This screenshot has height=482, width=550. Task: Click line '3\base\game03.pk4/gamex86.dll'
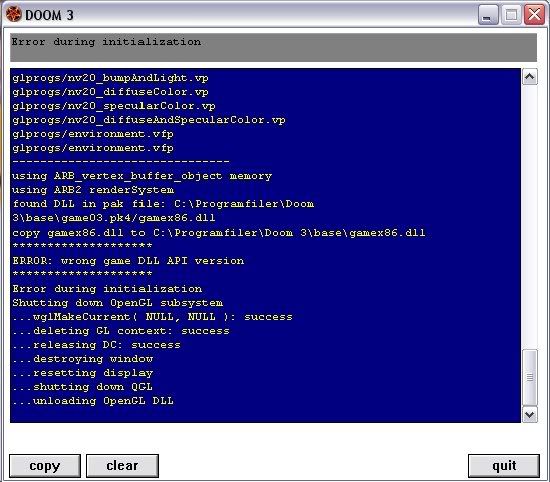[114, 218]
